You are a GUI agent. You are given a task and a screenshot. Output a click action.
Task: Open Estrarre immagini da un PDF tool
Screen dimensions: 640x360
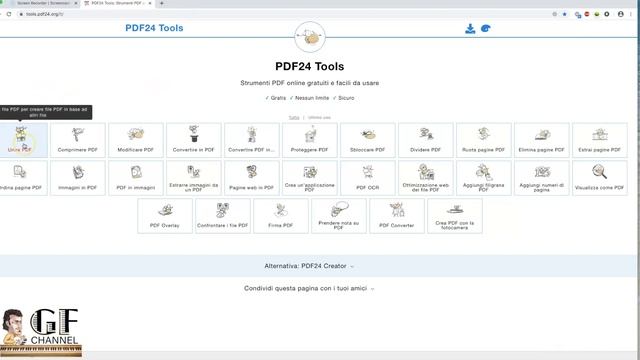193,178
